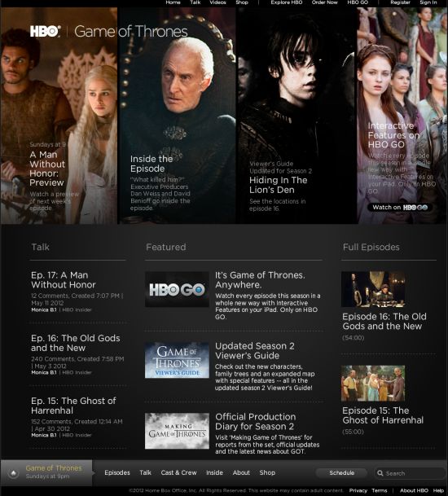Open the About HBO footer link
This screenshot has width=448, height=496.
click(x=414, y=490)
